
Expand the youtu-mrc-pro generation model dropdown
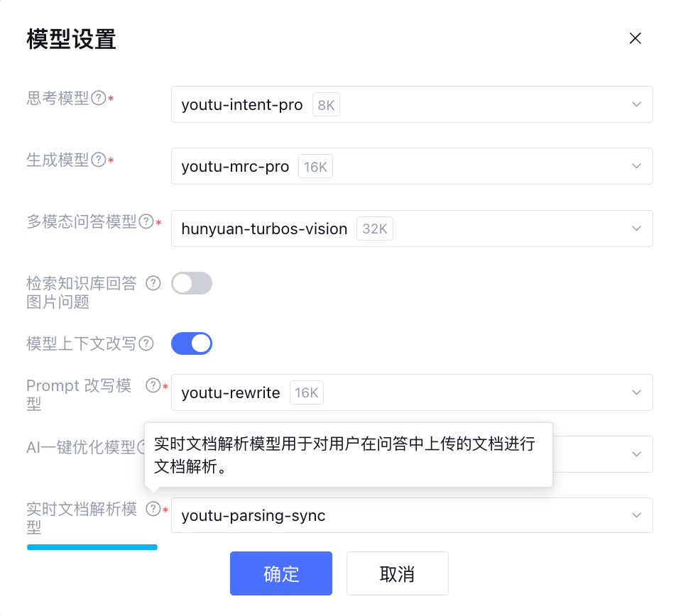click(x=412, y=167)
